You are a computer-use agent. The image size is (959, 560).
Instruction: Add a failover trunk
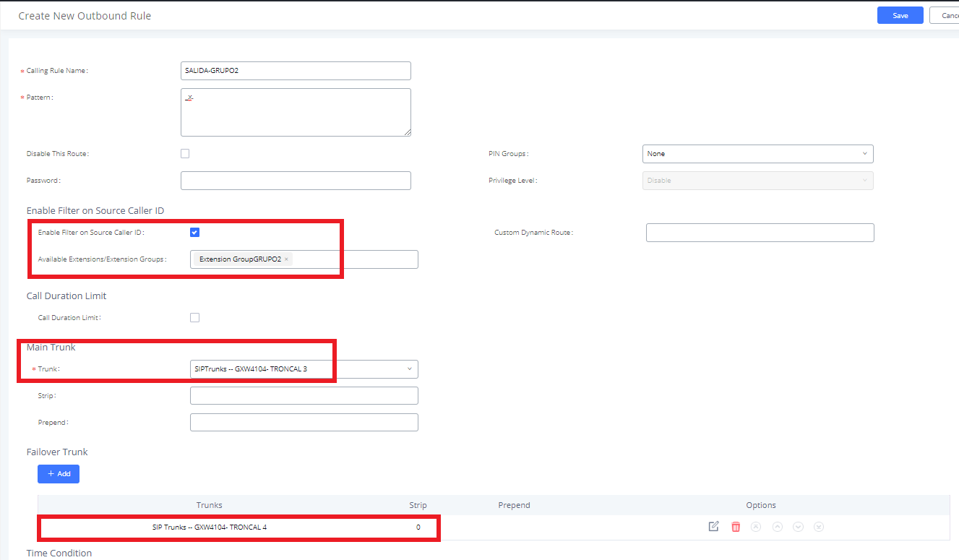[59, 473]
